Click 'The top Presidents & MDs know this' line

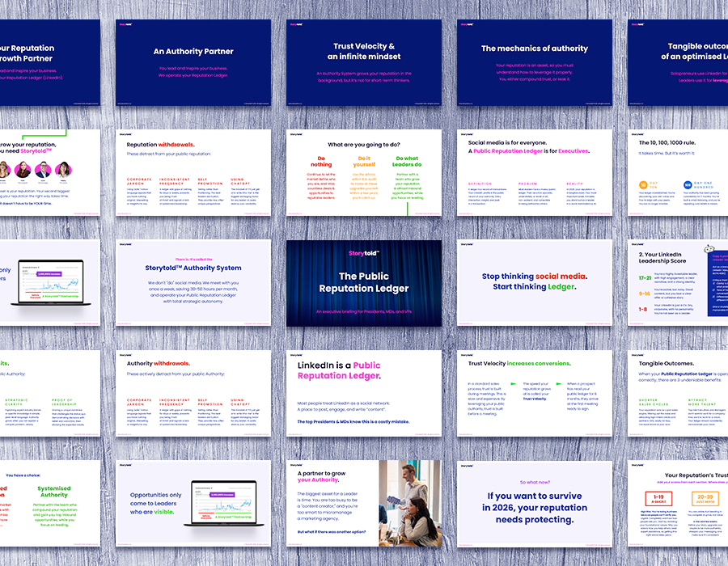click(x=353, y=422)
